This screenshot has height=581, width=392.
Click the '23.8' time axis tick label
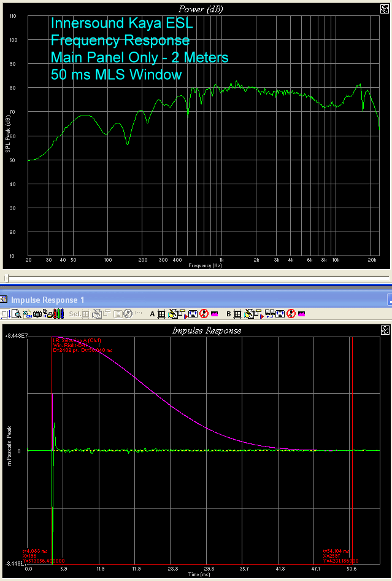(173, 569)
